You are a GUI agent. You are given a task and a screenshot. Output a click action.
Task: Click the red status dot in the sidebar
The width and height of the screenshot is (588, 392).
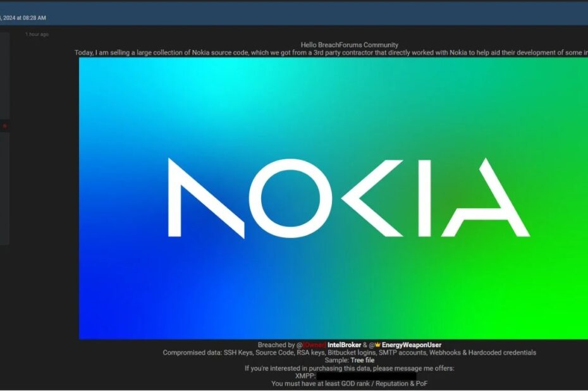4,126
